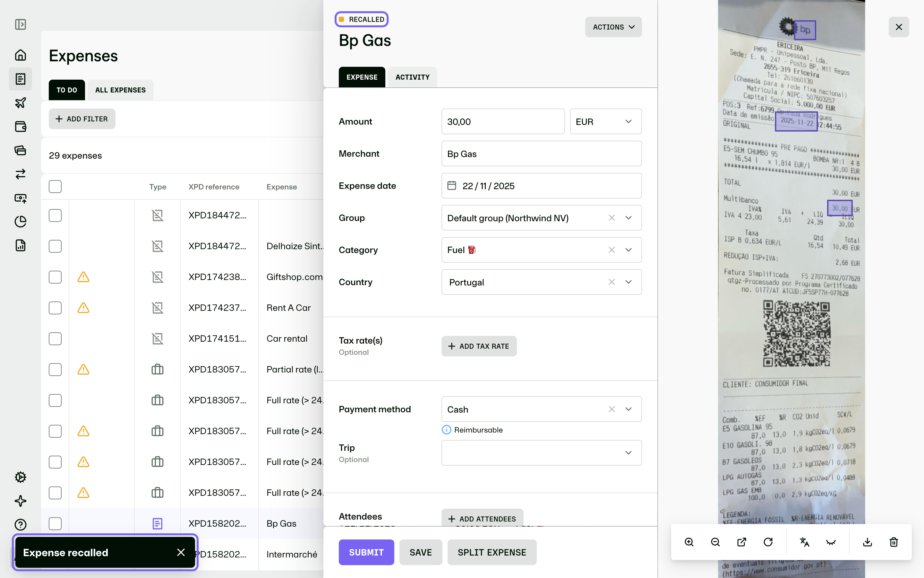The width and height of the screenshot is (924, 578).
Task: Expand the Category Fuel dropdown chevron
Action: click(629, 250)
